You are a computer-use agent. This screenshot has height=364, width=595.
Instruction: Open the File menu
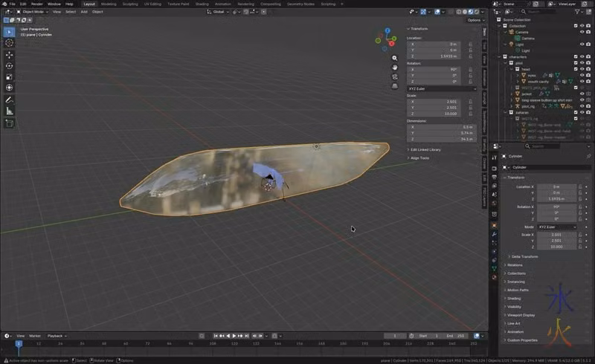(x=13, y=4)
